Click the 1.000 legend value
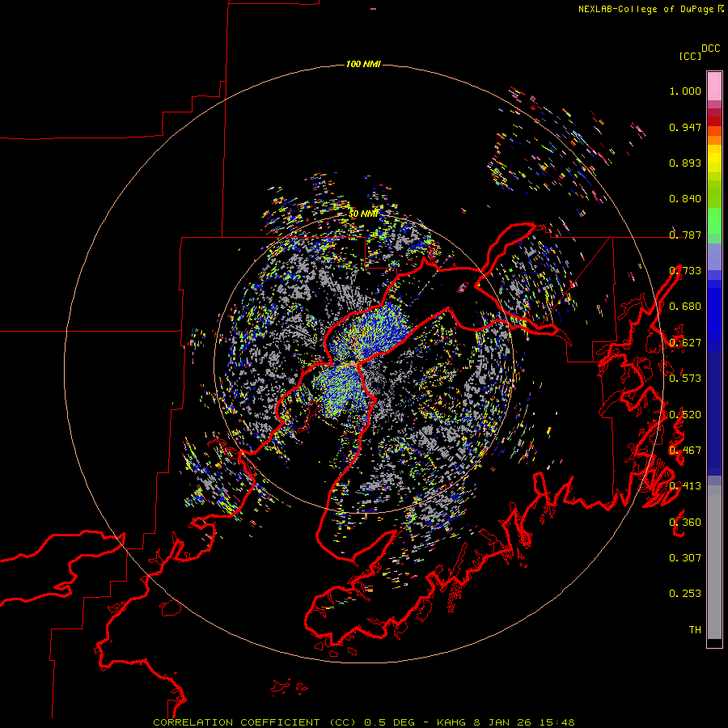The image size is (728, 728). pyautogui.click(x=685, y=91)
